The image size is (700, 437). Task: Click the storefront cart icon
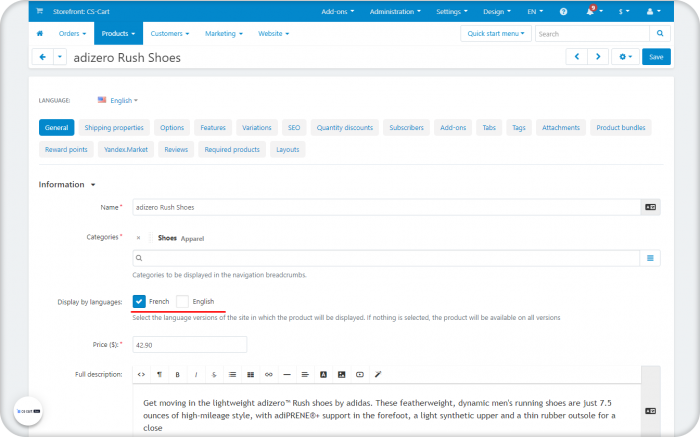tap(39, 11)
